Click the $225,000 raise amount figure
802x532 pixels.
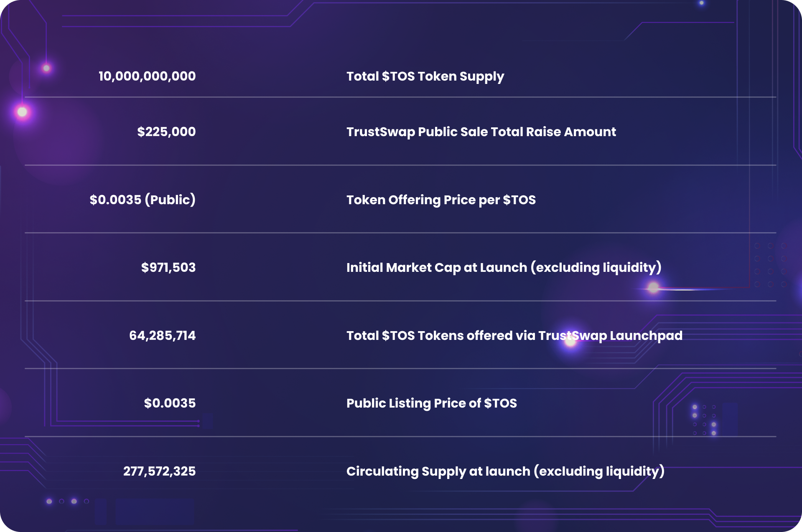pos(166,132)
